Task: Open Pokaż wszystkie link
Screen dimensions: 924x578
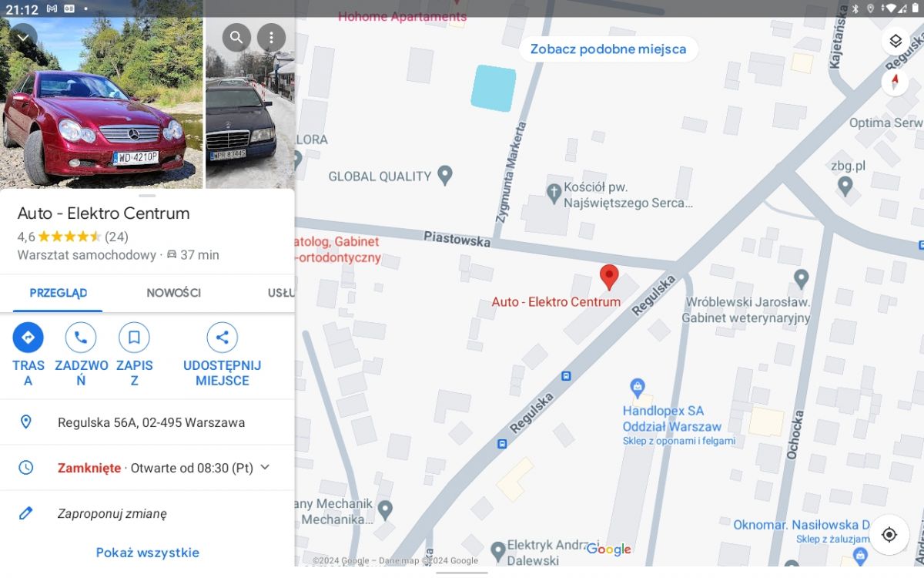Action: pos(148,553)
